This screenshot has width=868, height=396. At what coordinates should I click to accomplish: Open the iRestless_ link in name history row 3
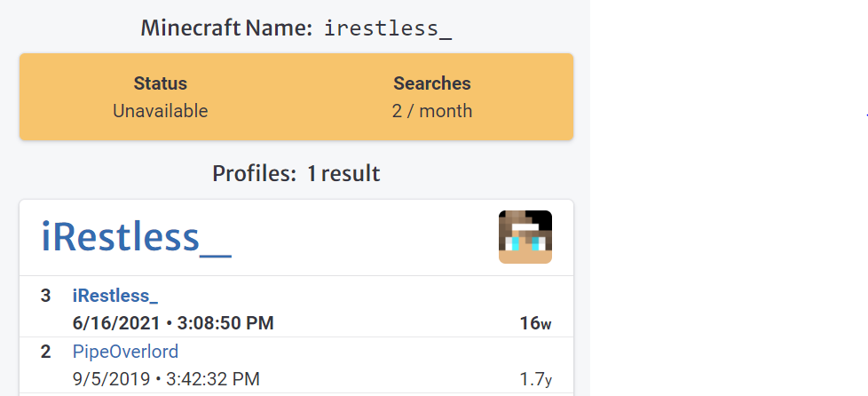tap(115, 296)
